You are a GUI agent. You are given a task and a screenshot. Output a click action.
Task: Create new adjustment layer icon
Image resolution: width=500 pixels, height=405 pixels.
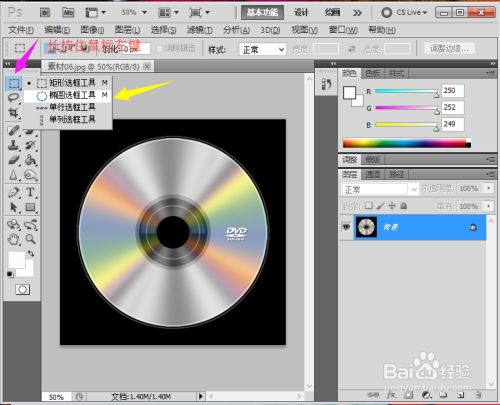tap(426, 395)
